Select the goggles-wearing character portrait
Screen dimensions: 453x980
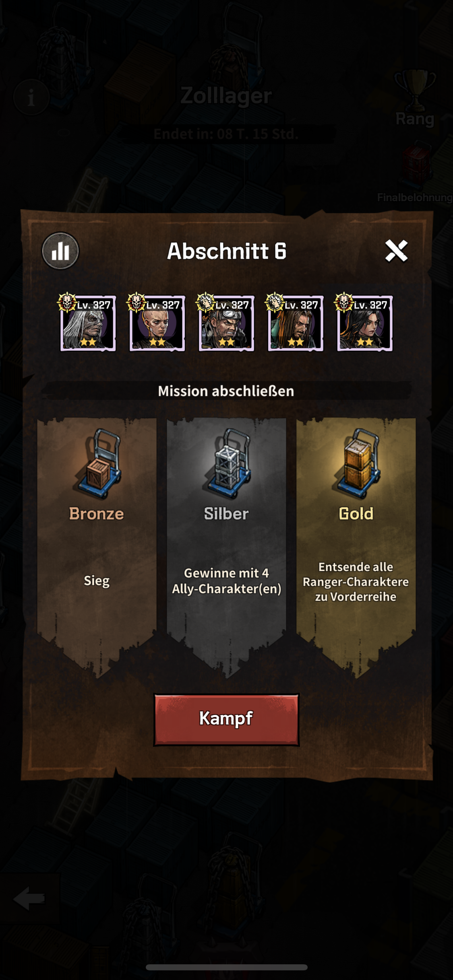(227, 323)
